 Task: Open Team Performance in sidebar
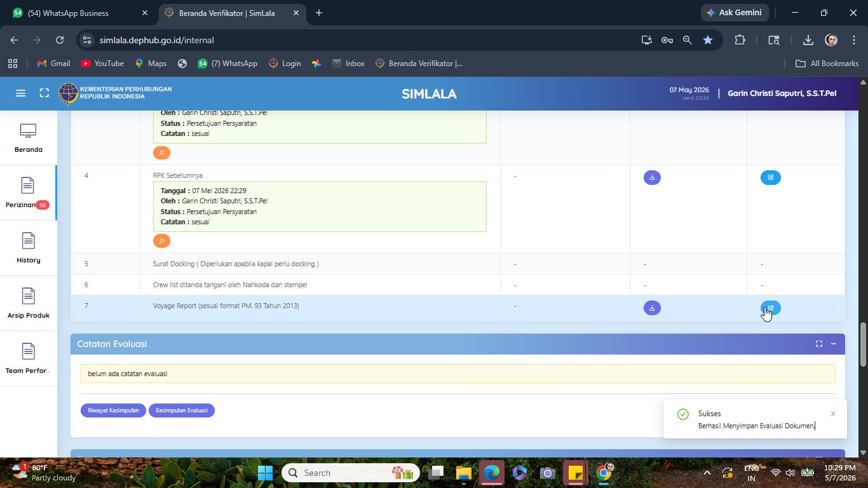(28, 359)
